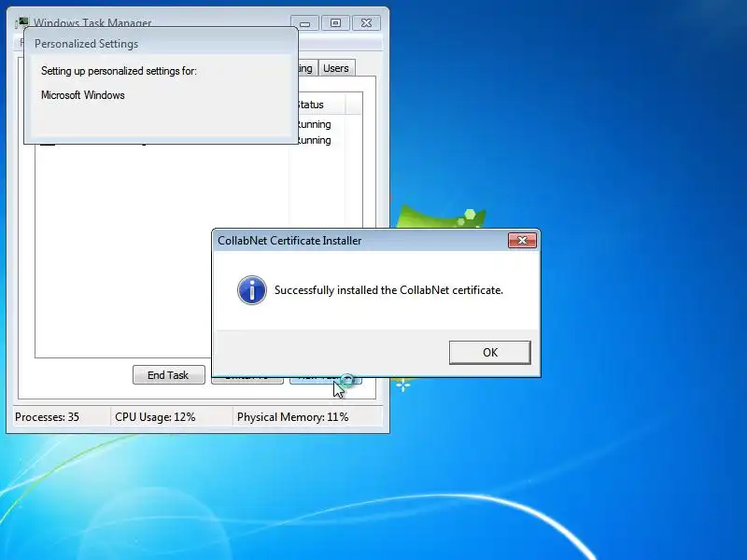Click the first Running status entry
The image size is (747, 560).
[x=315, y=124]
